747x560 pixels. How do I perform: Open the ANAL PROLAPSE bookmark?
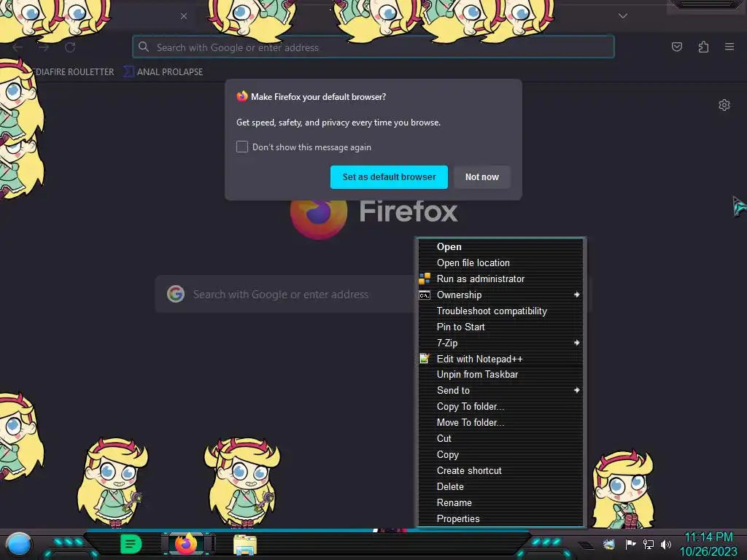[163, 72]
